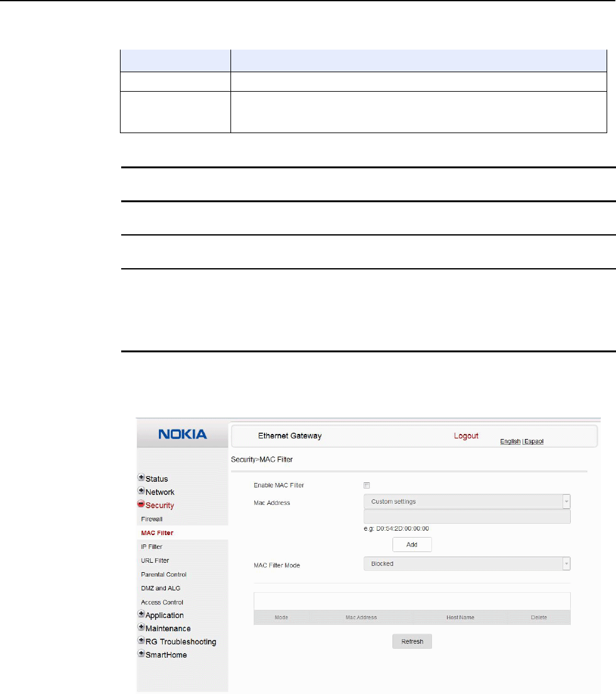This screenshot has height=694, width=616.
Task: Collapse the Security section minus icon
Action: [x=141, y=504]
